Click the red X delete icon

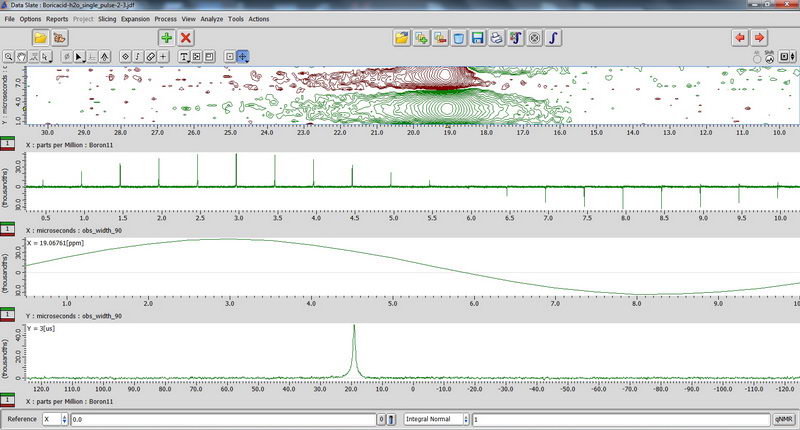(x=186, y=37)
